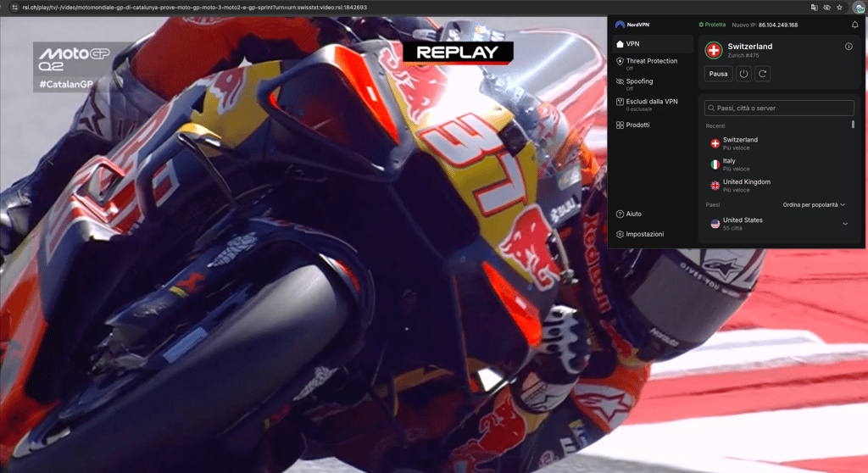Bookmark this page with the star icon
The image size is (868, 473).
[839, 7]
